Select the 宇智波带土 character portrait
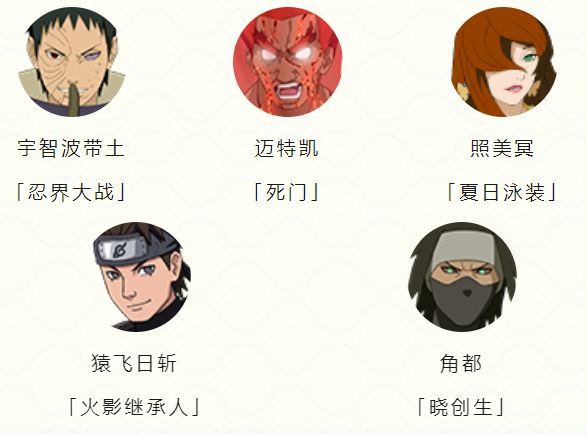587x435 pixels. (x=72, y=62)
